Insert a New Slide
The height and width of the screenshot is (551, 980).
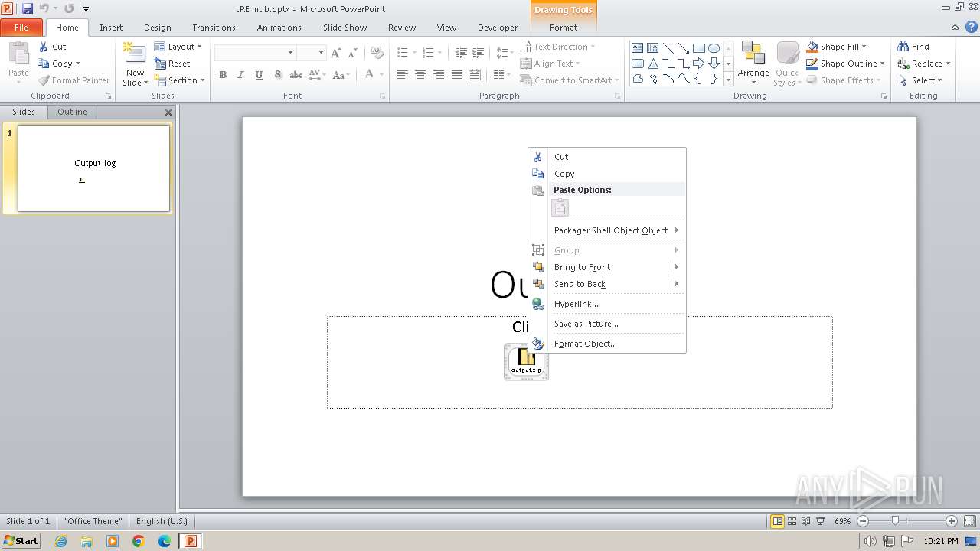(136, 64)
